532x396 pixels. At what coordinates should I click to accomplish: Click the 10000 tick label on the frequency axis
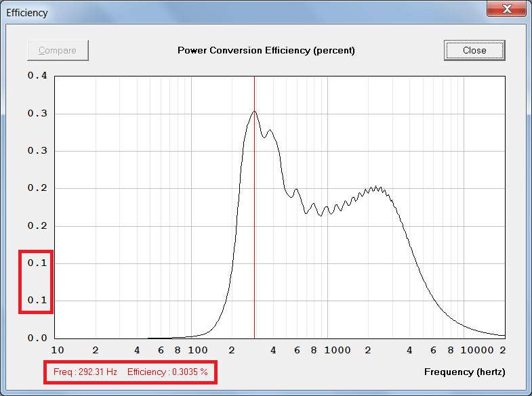[x=477, y=350]
